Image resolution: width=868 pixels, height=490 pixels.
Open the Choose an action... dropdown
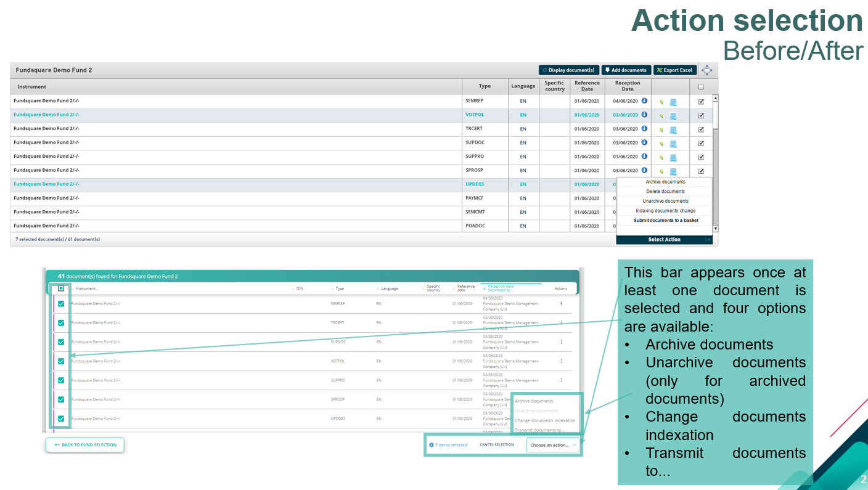click(553, 445)
